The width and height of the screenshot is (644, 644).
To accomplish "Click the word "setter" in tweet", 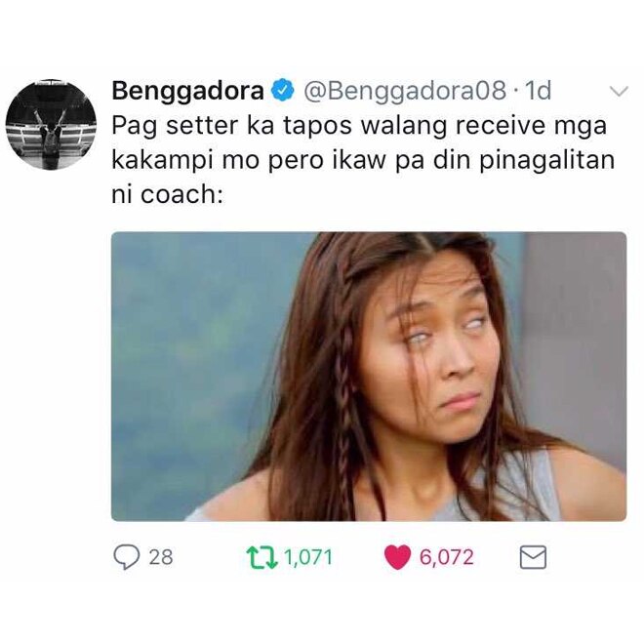I will (202, 125).
